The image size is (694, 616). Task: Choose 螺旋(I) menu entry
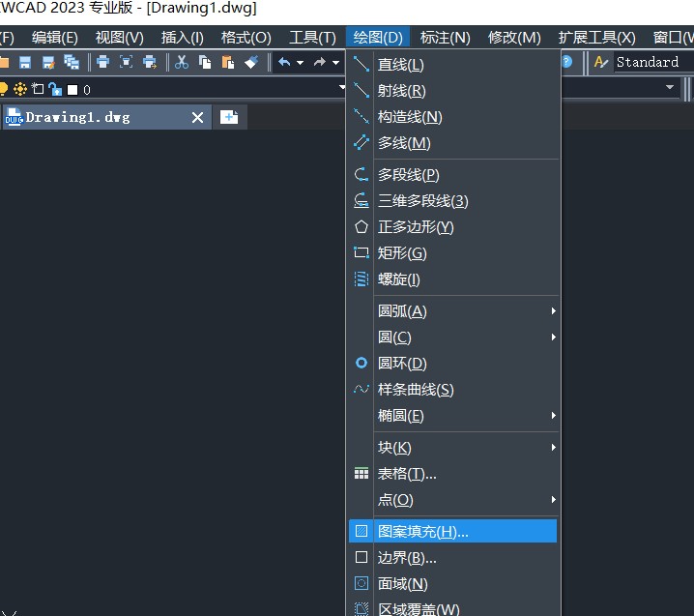pos(452,279)
